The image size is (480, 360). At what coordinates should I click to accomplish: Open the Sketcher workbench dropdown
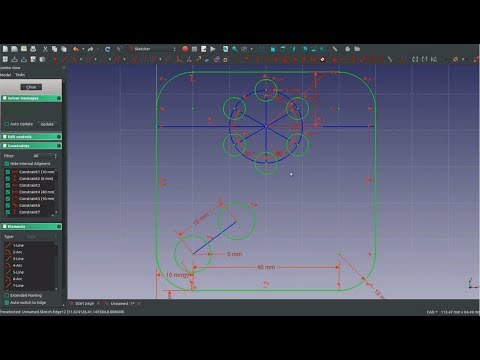pyautogui.click(x=152, y=49)
